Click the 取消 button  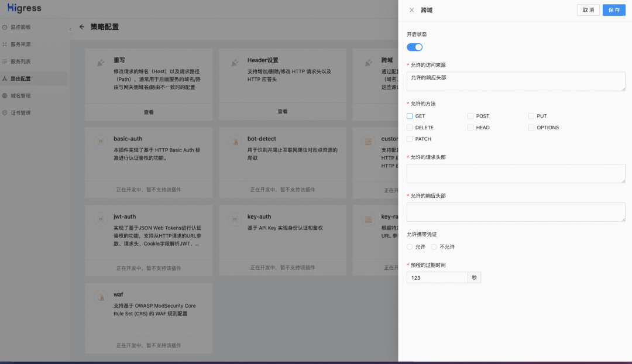tap(588, 10)
